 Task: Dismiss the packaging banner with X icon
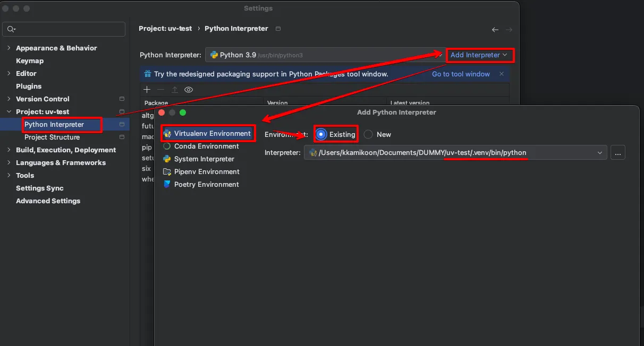pos(502,74)
